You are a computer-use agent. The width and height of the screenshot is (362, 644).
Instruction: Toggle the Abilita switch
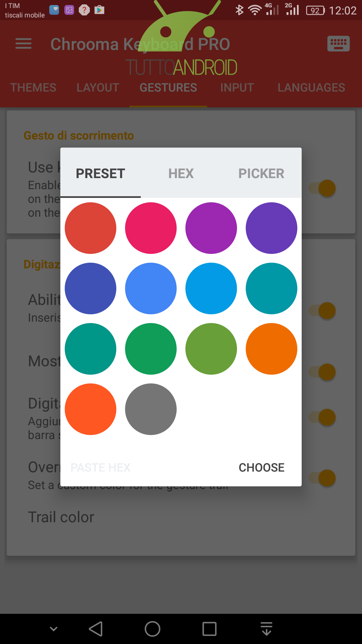click(322, 311)
